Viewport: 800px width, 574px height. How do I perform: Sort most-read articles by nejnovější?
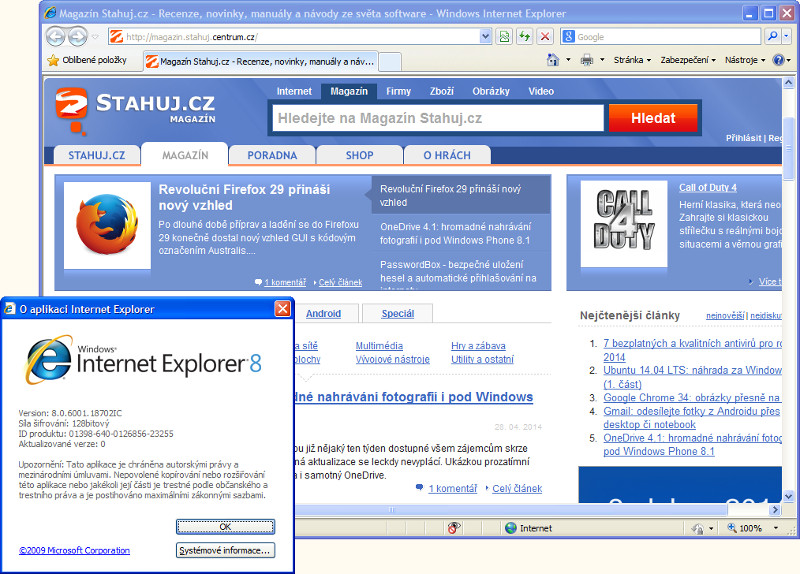point(725,316)
